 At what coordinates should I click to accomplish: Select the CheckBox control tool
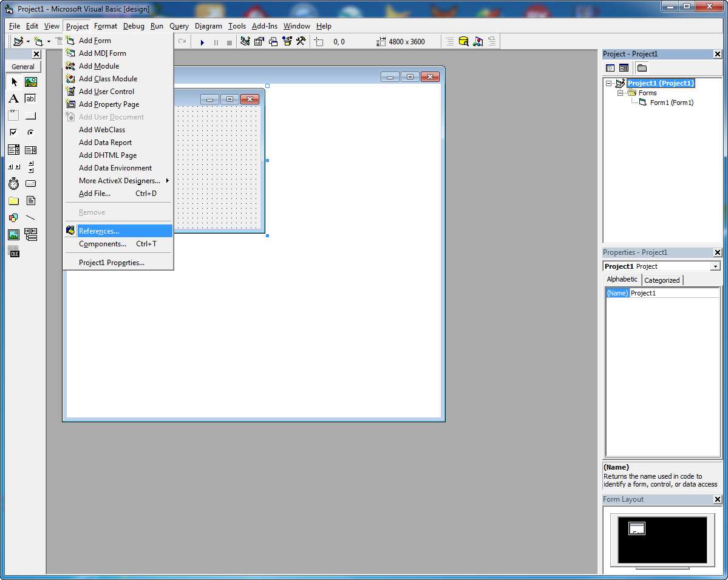[x=14, y=133]
